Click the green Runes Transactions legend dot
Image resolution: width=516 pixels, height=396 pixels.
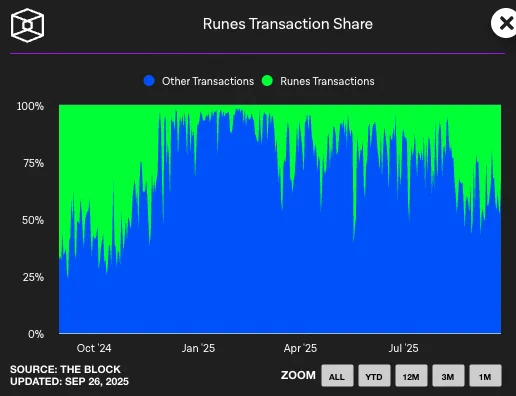click(x=267, y=81)
